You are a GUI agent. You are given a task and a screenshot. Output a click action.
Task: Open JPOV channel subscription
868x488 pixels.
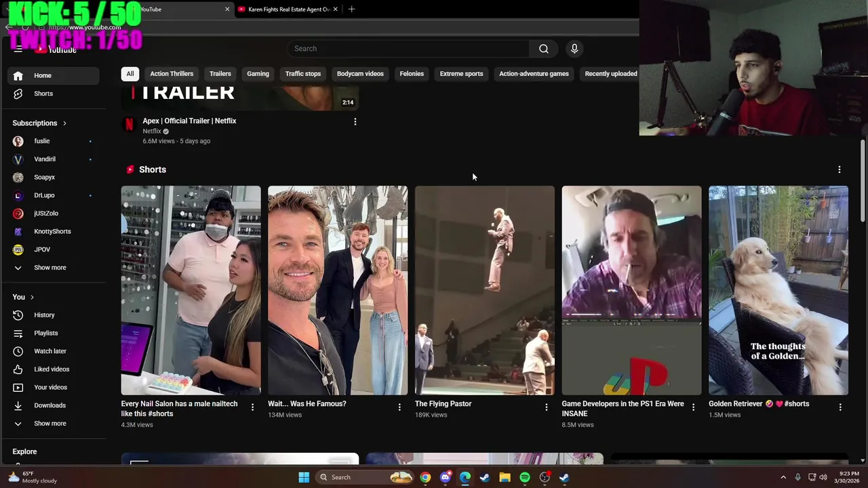click(x=53, y=249)
